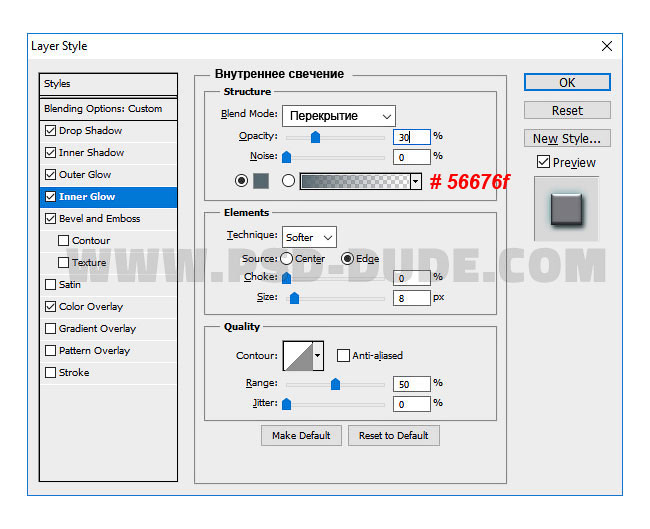Open the Technique Softer dropdown
The width and height of the screenshot is (650, 529).
point(309,238)
